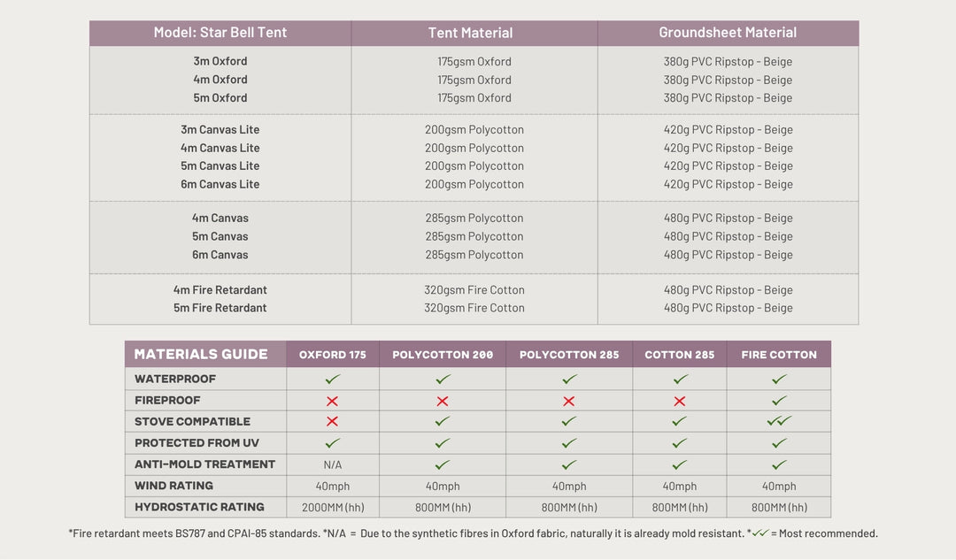Viewport: 956px width, 560px height.
Task: Click the Materials Guide heading
Action: tap(201, 354)
